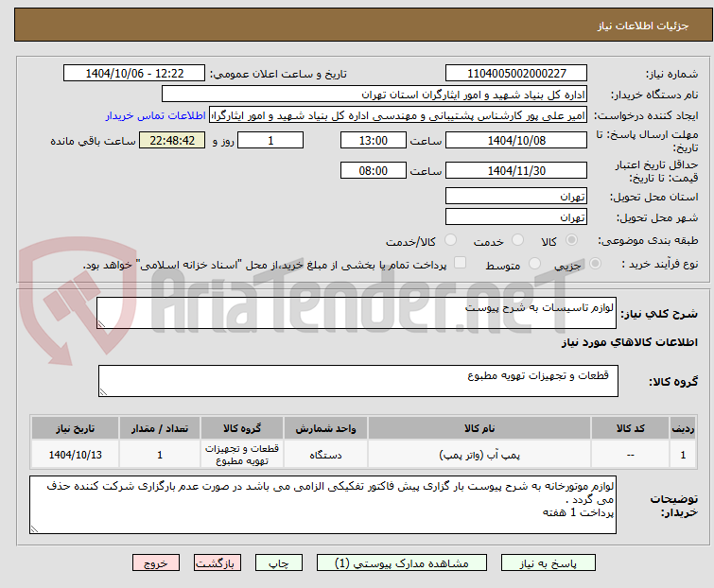Viewport: 714px width, 588px height.
Task: Open اطلاعات تماس خریدار link
Action: (x=156, y=115)
